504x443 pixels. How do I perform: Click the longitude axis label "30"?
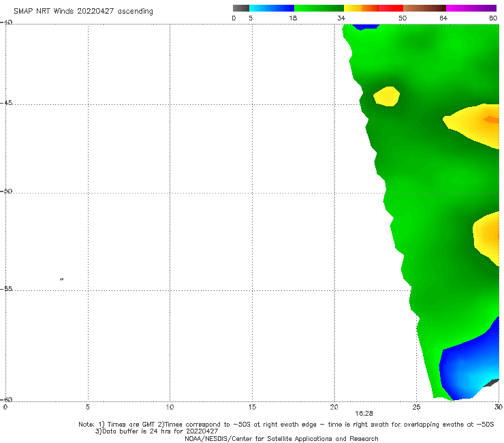click(x=499, y=407)
